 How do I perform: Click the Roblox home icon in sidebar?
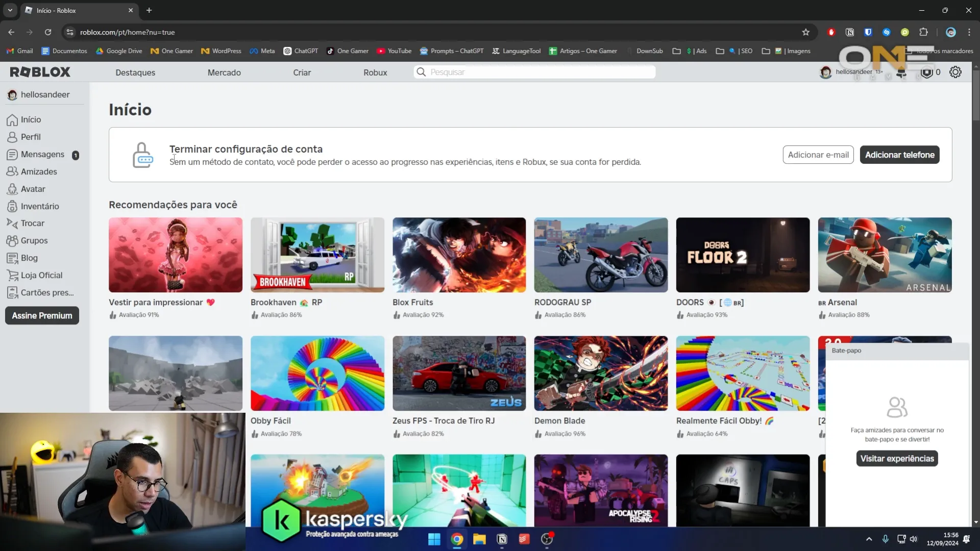click(12, 119)
